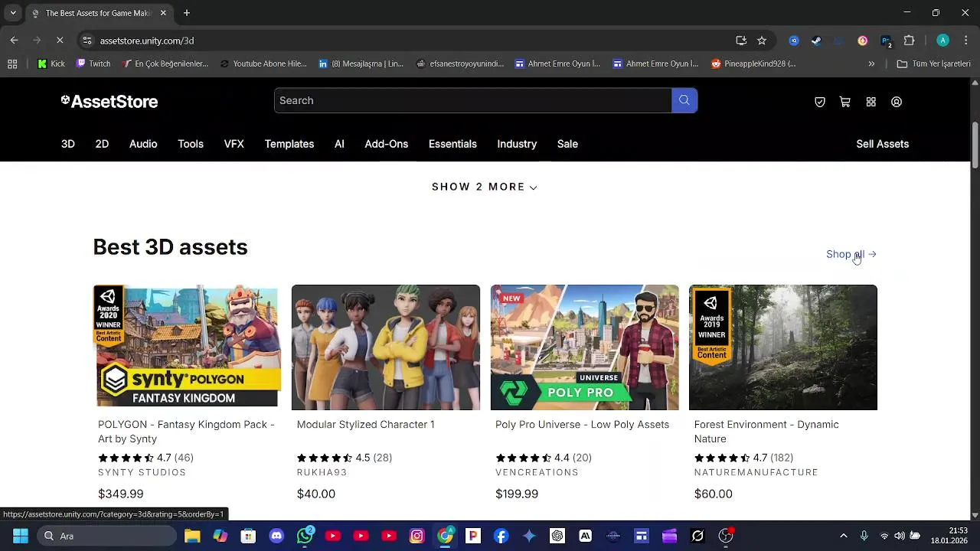The image size is (980, 551).
Task: Click the browser address bar
Action: [413, 41]
